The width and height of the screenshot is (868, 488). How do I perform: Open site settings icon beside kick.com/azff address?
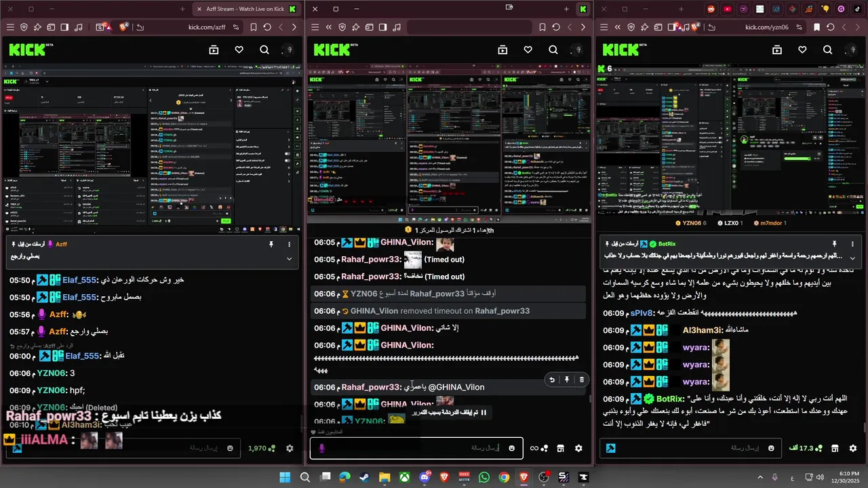tap(236, 27)
